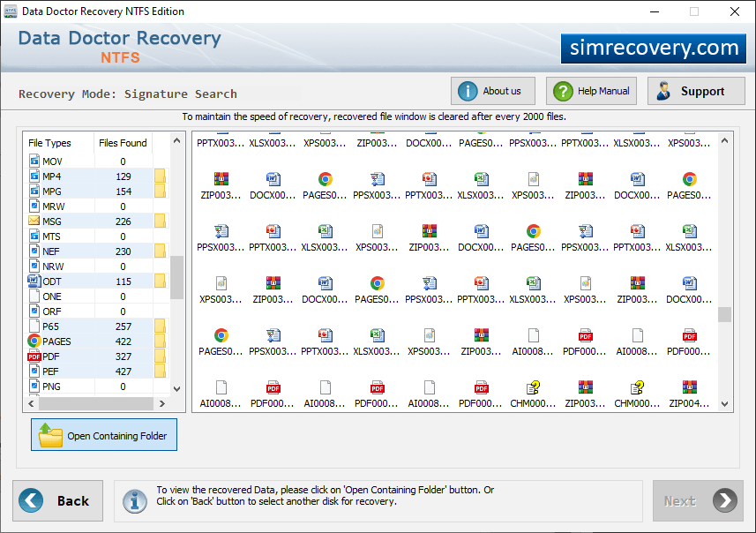The image size is (756, 533).
Task: Click the File Types horizontal scrollbar thumb
Action: coord(96,404)
